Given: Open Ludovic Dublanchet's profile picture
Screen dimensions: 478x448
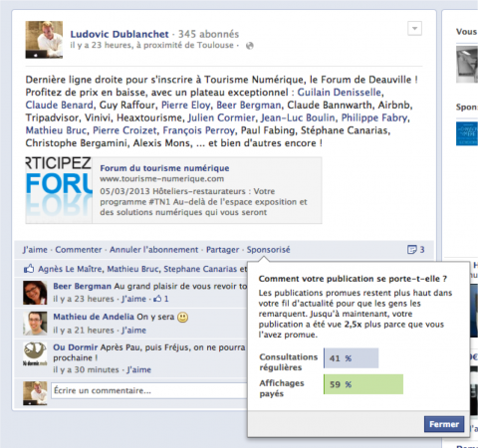Looking at the screenshot, I should tap(44, 40).
